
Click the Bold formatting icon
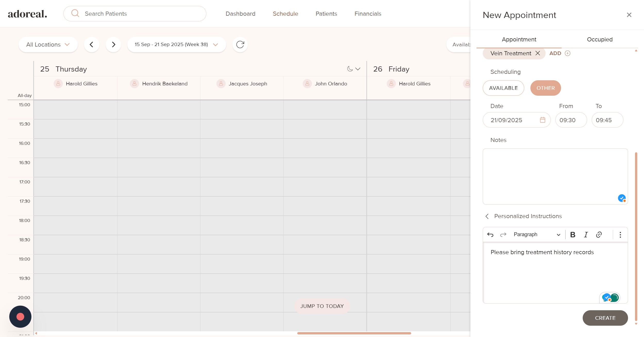573,235
